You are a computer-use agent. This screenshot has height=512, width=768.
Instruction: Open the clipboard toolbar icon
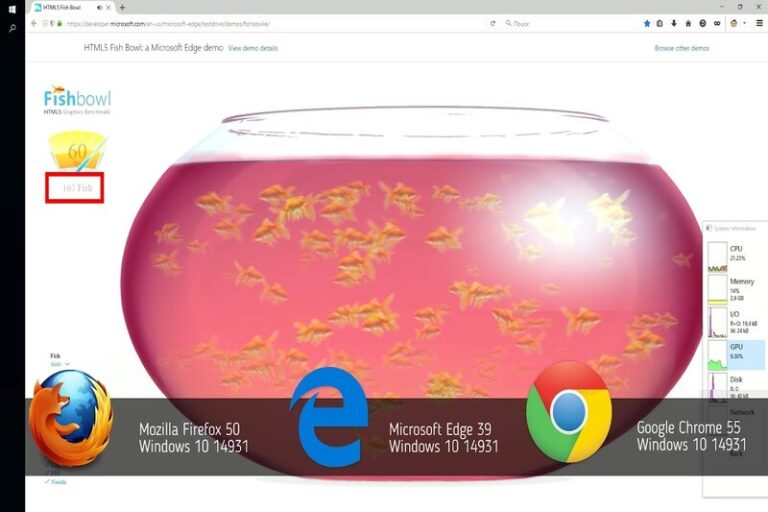pos(660,23)
